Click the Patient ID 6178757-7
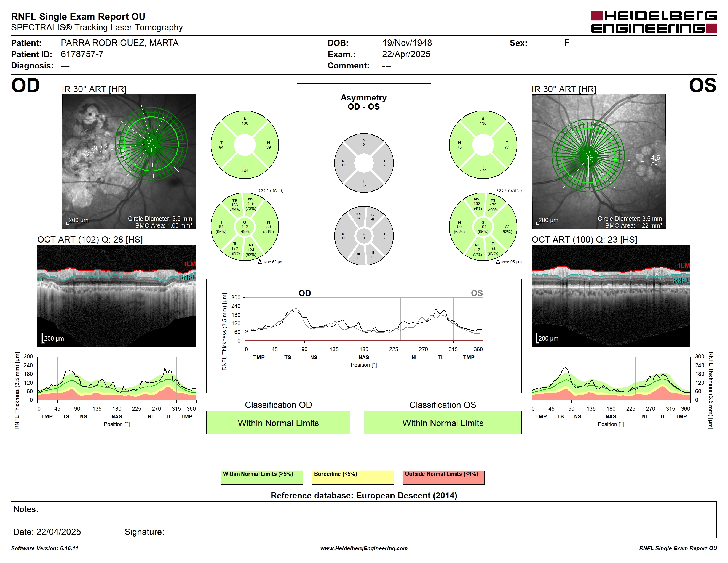The width and height of the screenshot is (728, 563). tap(82, 54)
